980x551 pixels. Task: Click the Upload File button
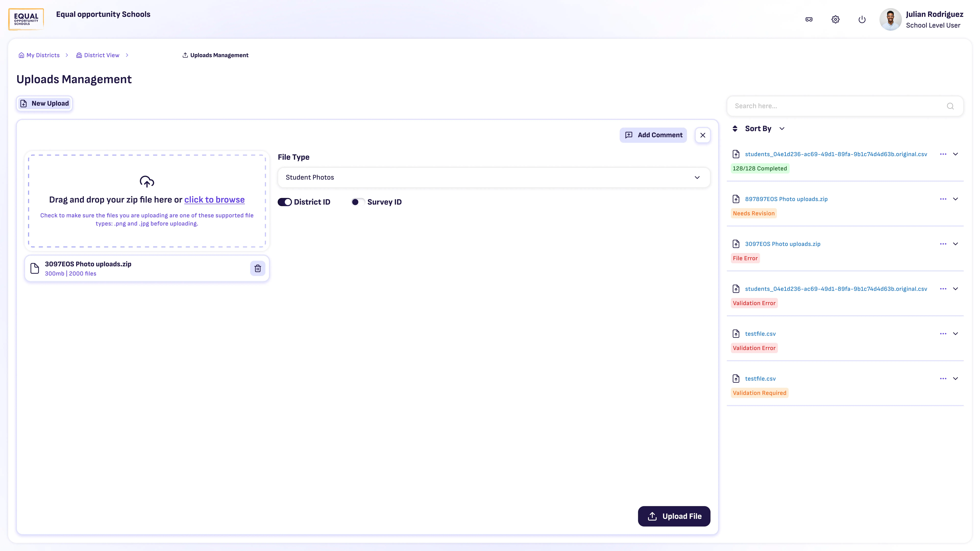[674, 516]
